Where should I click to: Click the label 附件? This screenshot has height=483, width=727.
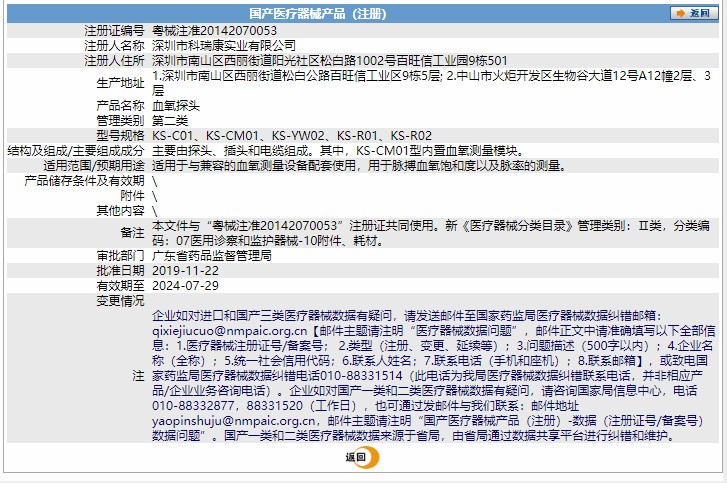click(132, 196)
